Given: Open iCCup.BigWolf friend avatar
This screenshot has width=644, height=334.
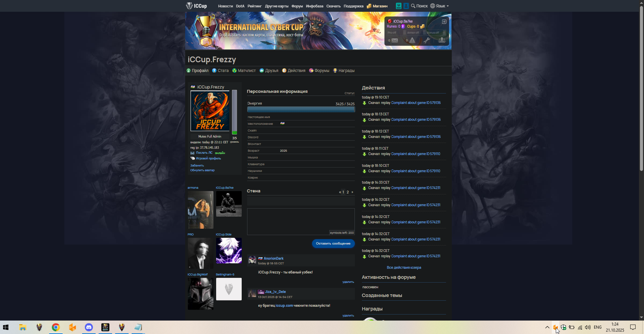Looking at the screenshot, I should (x=200, y=294).
